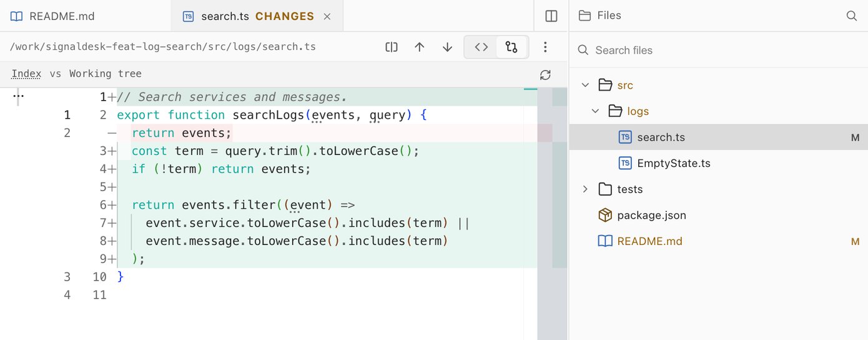The image size is (868, 340).
Task: Toggle the split editor layout icon
Action: [x=551, y=16]
